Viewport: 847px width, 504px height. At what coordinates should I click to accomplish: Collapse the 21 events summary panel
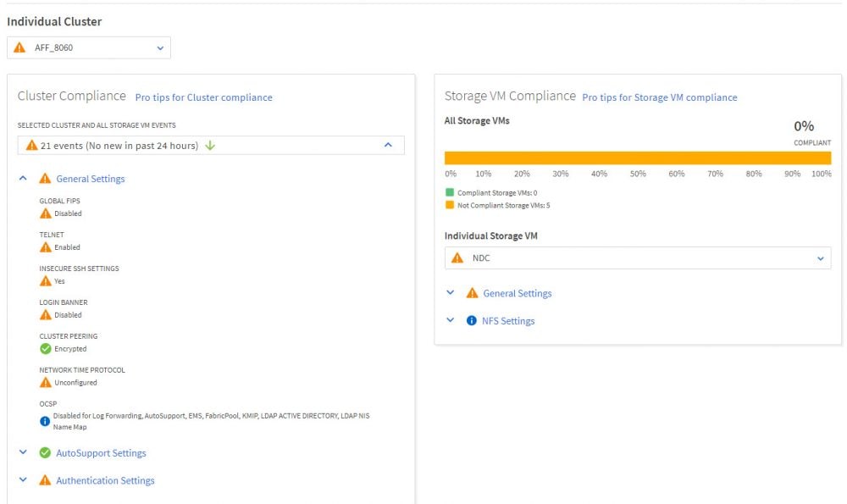[388, 146]
